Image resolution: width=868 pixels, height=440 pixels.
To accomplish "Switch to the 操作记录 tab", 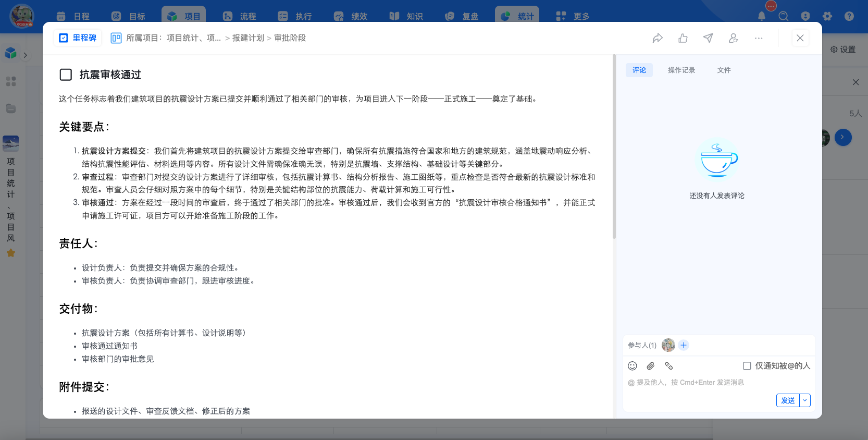I will click(681, 70).
